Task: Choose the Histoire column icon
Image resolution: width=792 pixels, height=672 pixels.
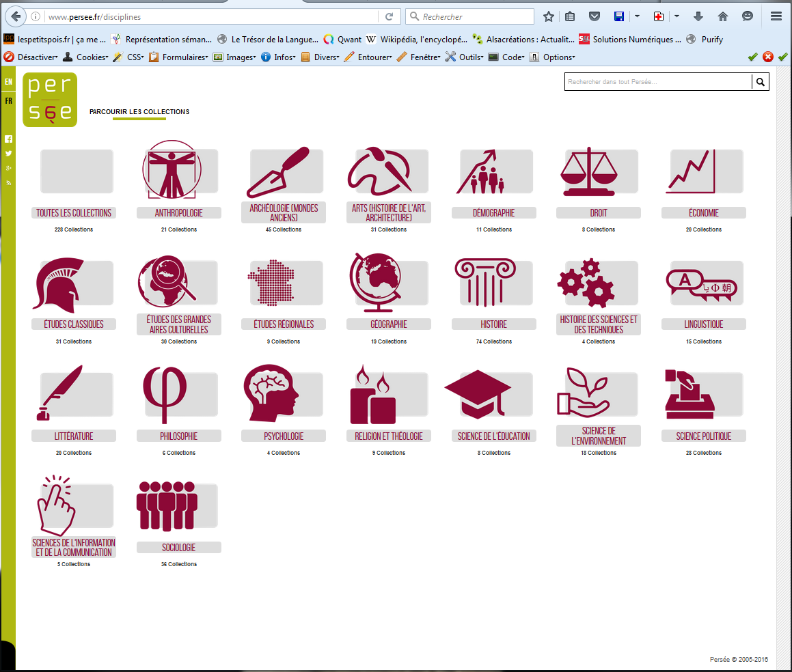Action: coord(485,283)
